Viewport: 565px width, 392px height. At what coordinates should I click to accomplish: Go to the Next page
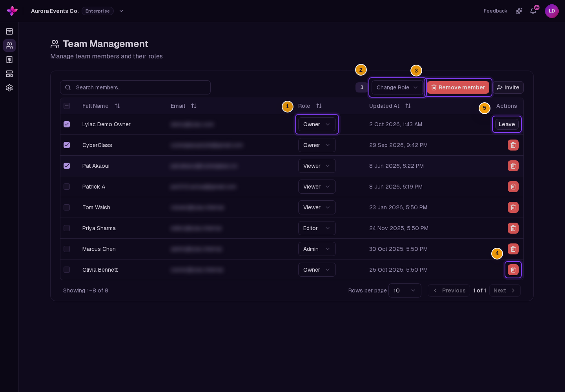point(505,290)
